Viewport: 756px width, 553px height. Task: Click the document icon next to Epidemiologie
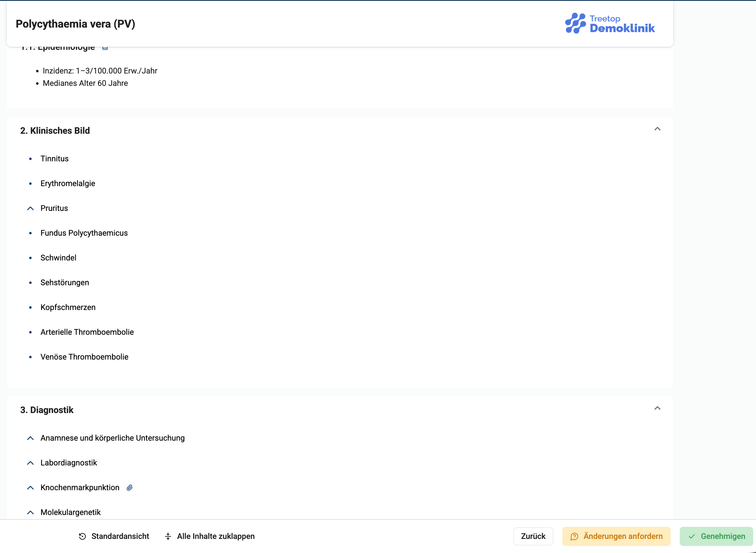[x=105, y=48]
